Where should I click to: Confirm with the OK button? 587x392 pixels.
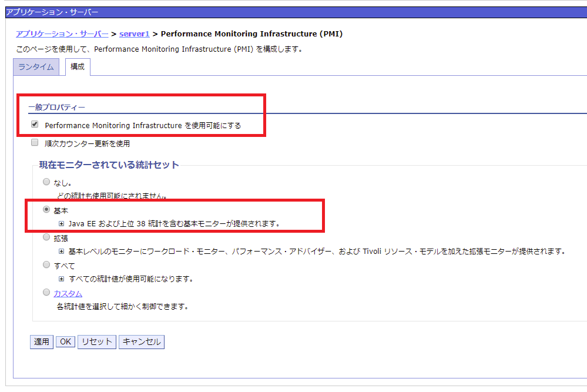click(65, 342)
